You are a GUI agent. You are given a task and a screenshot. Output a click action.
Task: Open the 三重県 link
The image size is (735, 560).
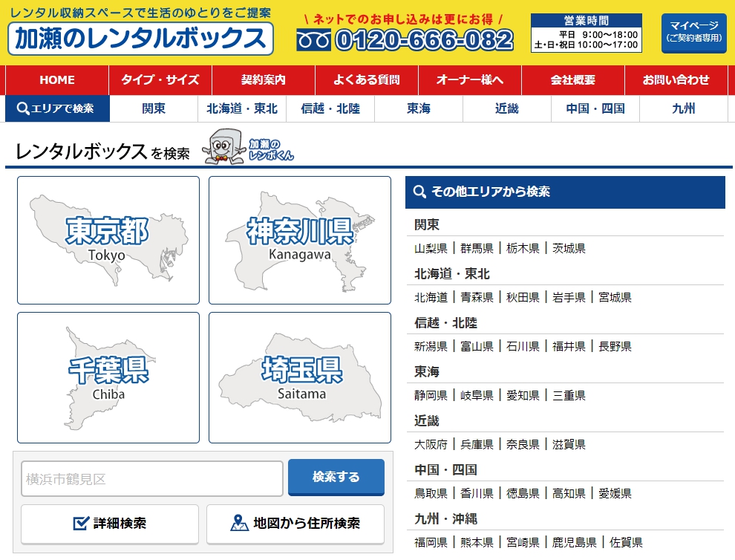569,395
